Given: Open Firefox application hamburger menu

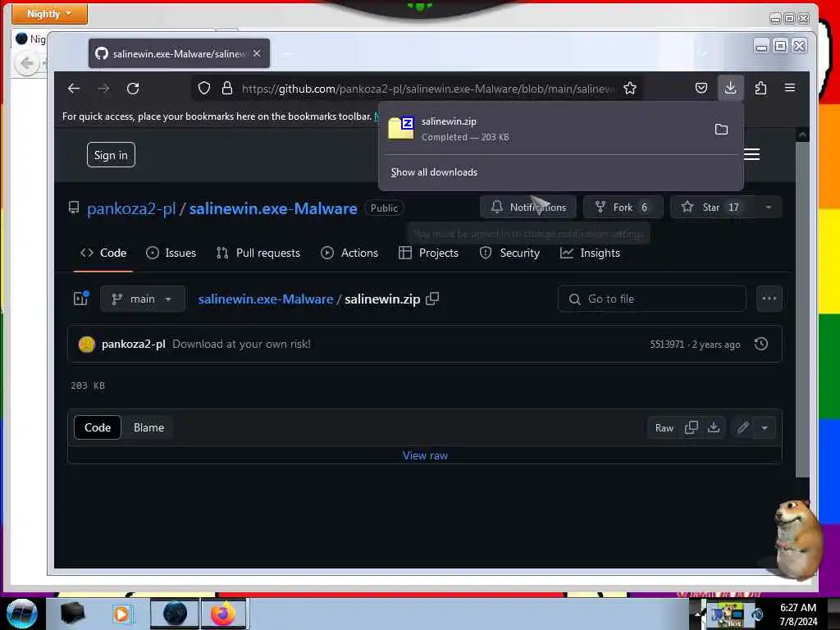Looking at the screenshot, I should click(790, 88).
